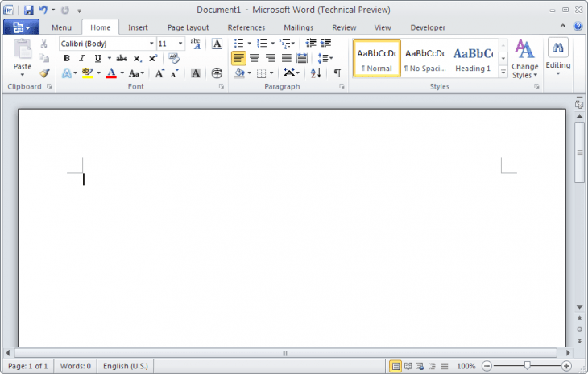Viewport: 588px width, 374px height.
Task: Toggle Align Text Left
Action: click(239, 58)
